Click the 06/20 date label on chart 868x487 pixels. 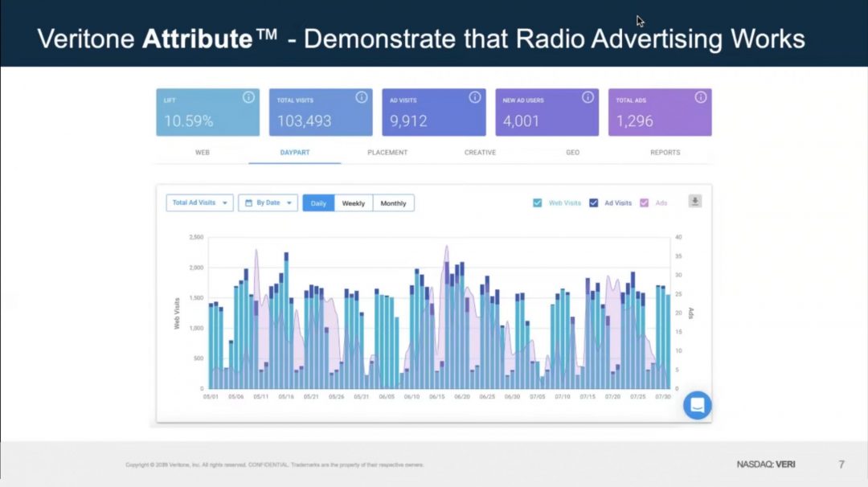(x=461, y=397)
